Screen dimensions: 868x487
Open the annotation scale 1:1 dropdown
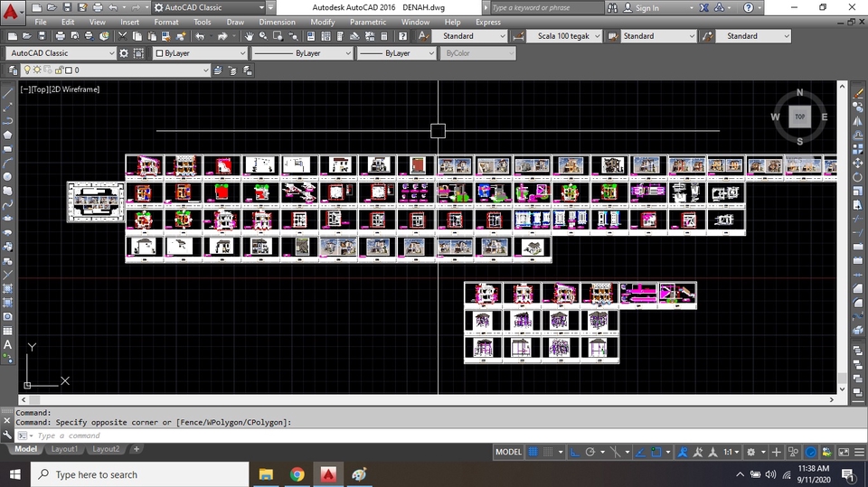(x=731, y=452)
